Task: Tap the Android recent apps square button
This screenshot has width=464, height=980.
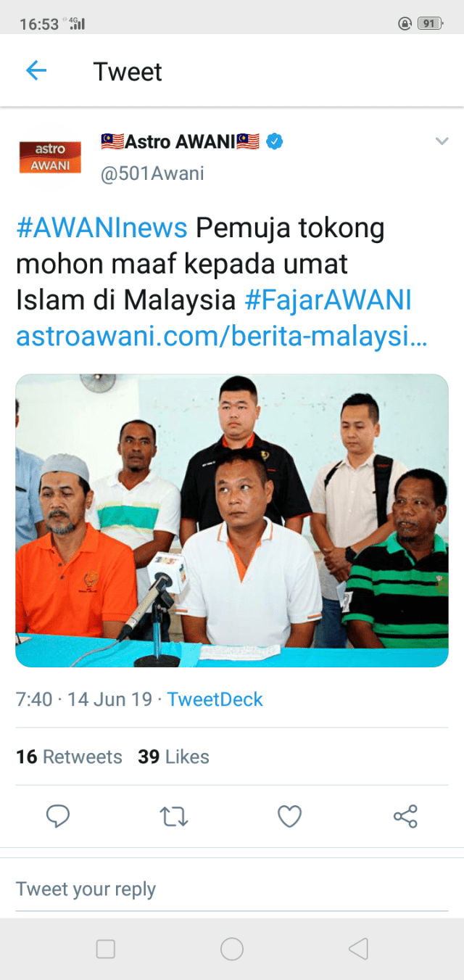Action: point(106,949)
